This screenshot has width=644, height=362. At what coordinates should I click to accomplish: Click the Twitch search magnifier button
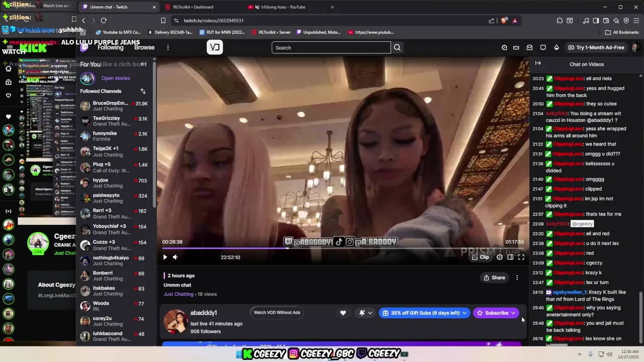coord(397,48)
